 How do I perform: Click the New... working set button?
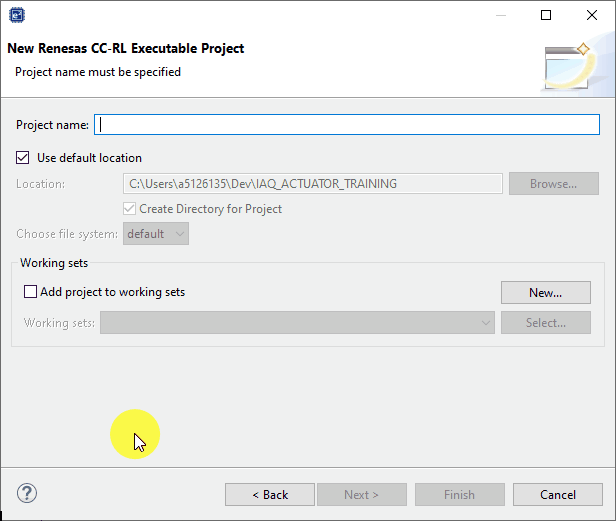point(545,293)
